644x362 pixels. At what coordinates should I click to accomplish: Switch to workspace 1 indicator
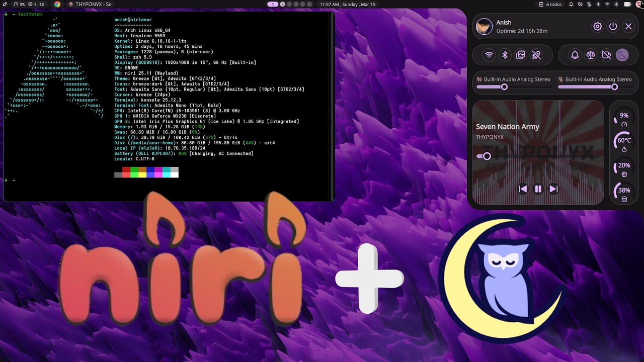click(273, 4)
